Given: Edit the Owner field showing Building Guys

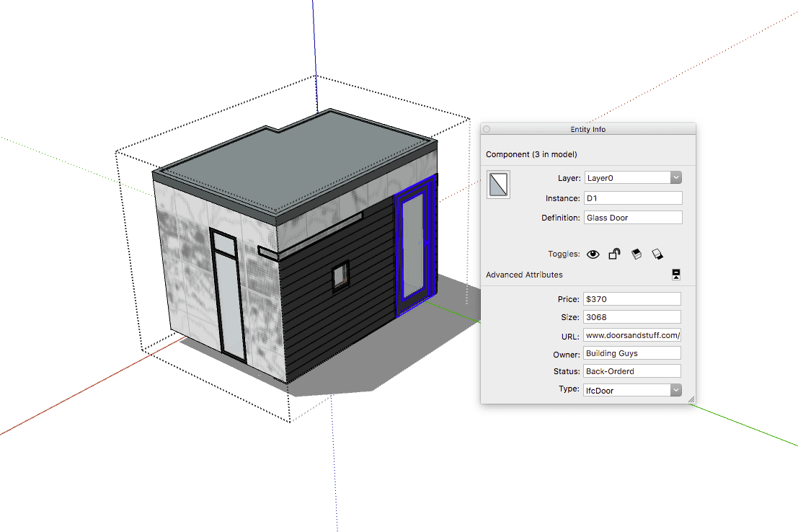Looking at the screenshot, I should point(632,353).
